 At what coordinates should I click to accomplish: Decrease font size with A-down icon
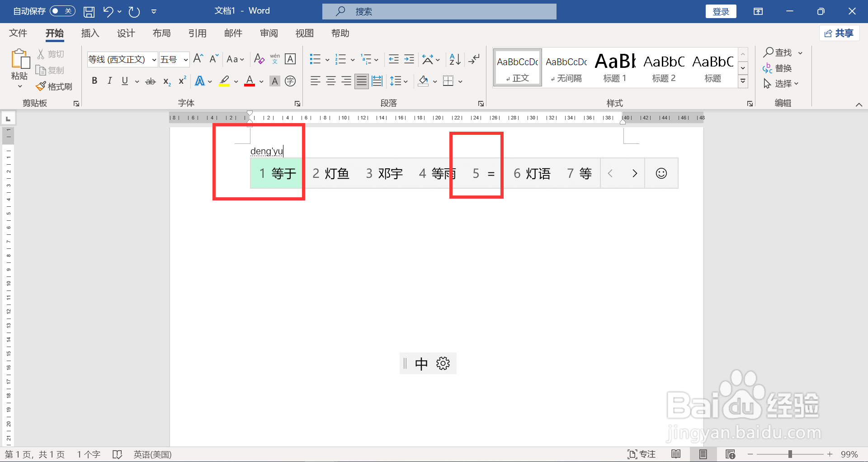tap(214, 59)
